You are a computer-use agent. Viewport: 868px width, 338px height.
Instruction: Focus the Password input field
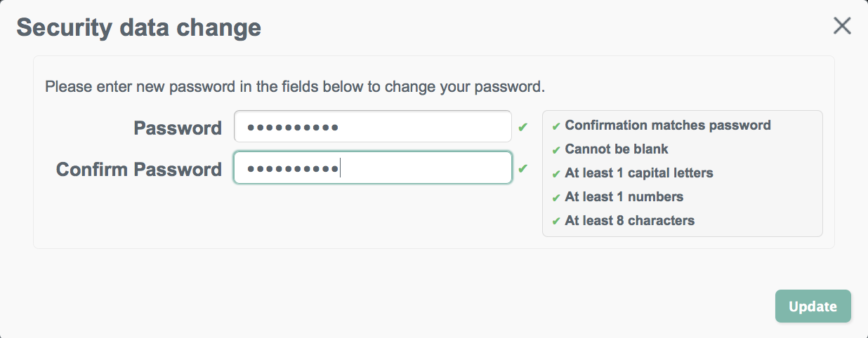[373, 127]
